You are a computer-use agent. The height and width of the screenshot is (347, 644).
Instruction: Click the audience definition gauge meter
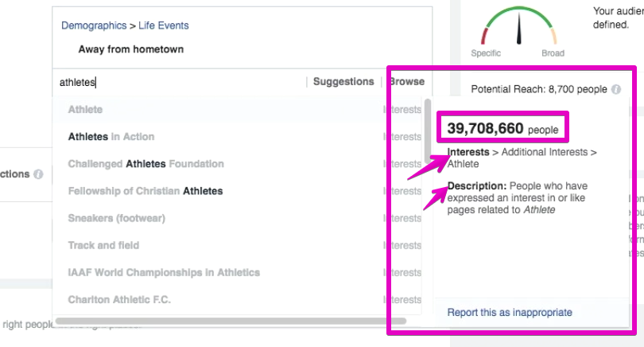pos(519,25)
